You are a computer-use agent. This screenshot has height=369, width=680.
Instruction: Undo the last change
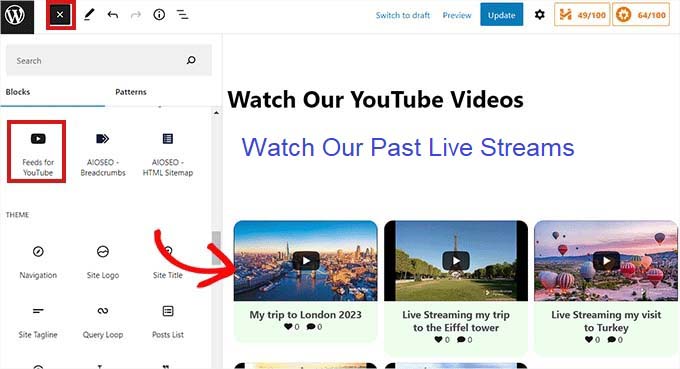(x=113, y=15)
